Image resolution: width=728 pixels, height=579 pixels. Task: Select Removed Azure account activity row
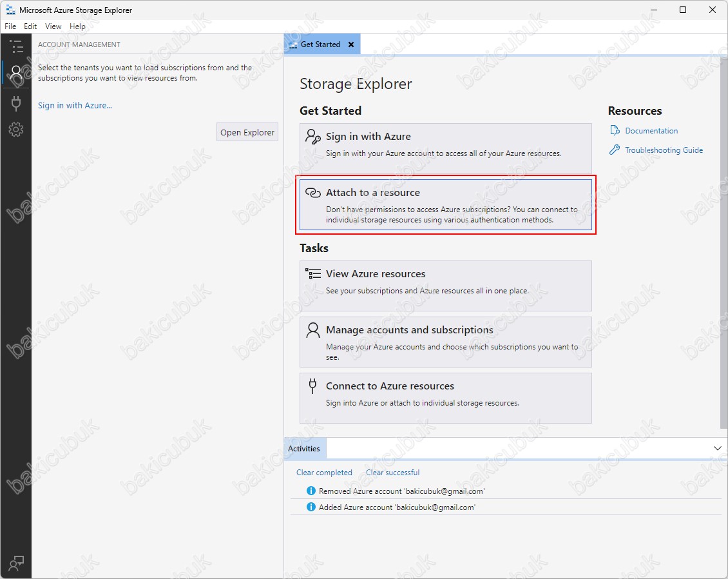(x=506, y=491)
